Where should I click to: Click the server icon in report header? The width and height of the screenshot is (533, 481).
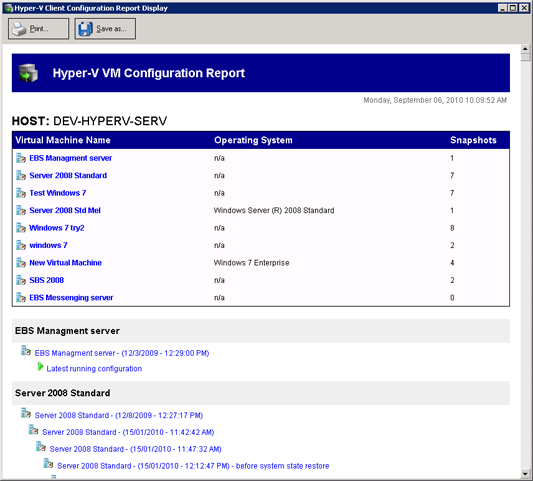tap(29, 73)
